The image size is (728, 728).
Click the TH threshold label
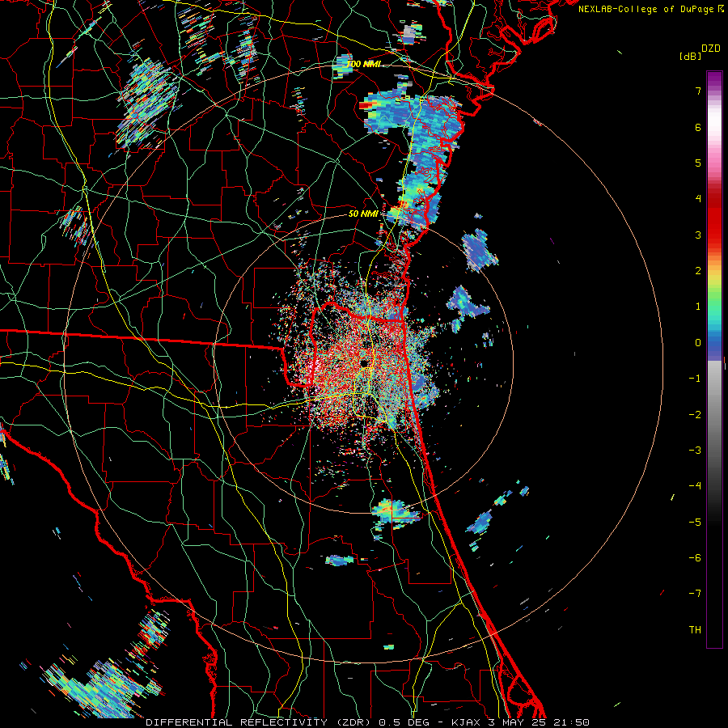click(x=695, y=630)
